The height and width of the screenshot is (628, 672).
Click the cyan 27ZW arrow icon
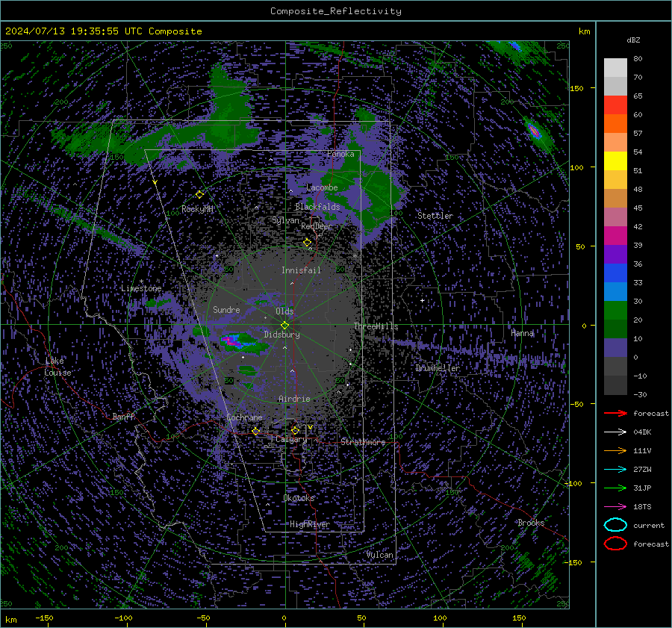pyautogui.click(x=615, y=470)
